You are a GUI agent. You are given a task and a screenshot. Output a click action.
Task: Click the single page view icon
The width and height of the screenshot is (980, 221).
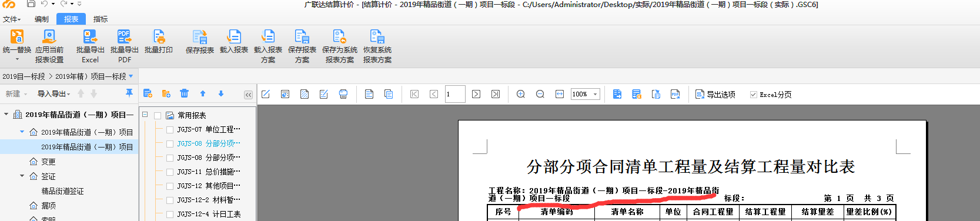pyautogui.click(x=369, y=94)
